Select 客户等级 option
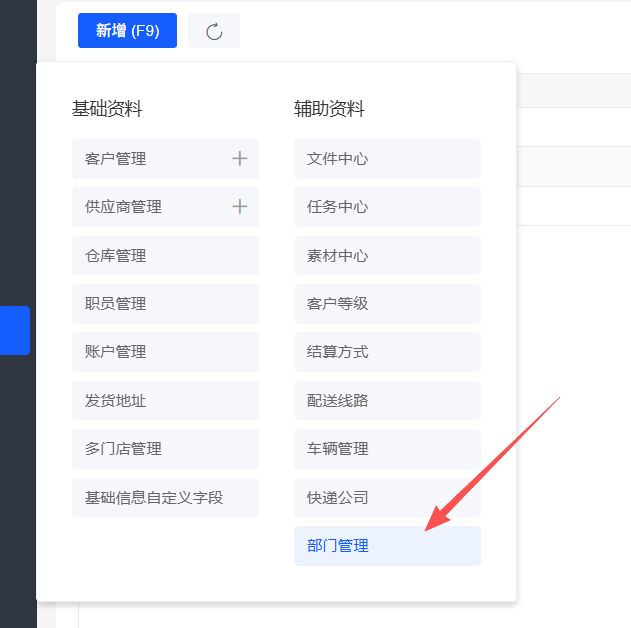 387,304
